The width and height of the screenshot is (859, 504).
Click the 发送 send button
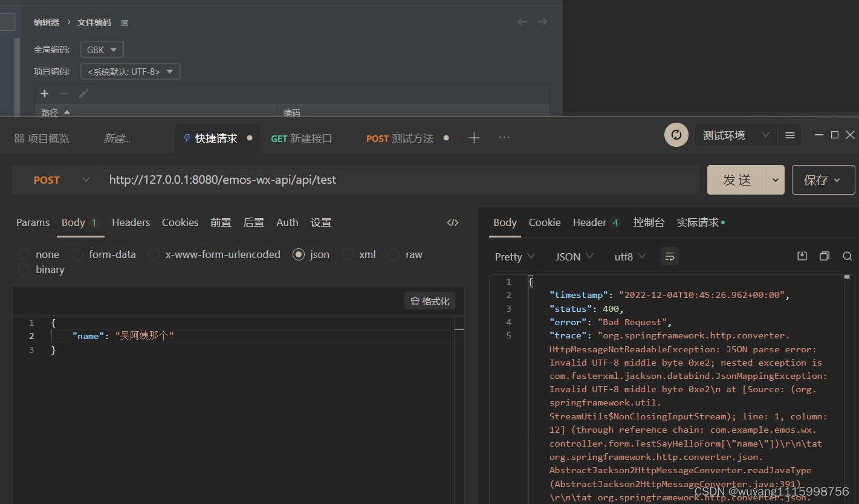737,180
